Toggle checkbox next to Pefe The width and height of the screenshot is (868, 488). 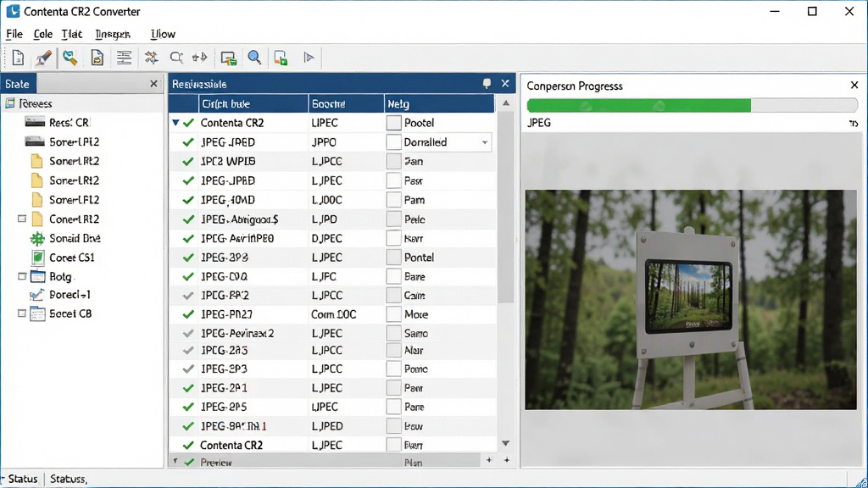click(x=393, y=219)
